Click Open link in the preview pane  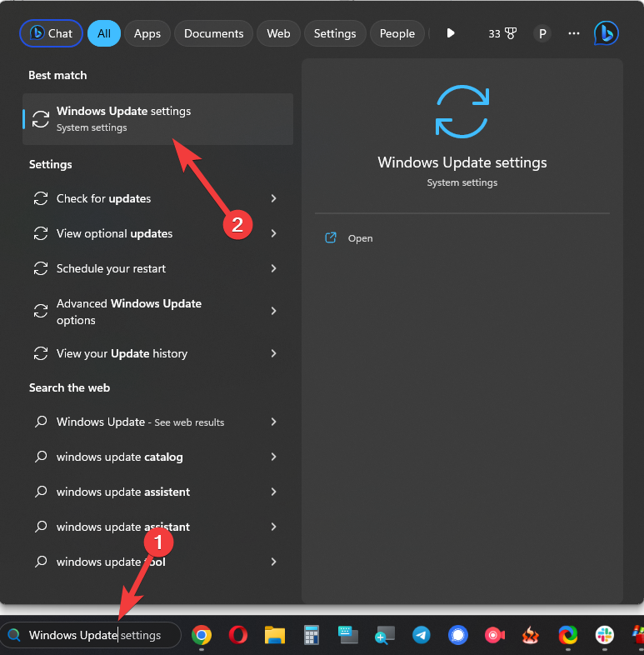(360, 238)
